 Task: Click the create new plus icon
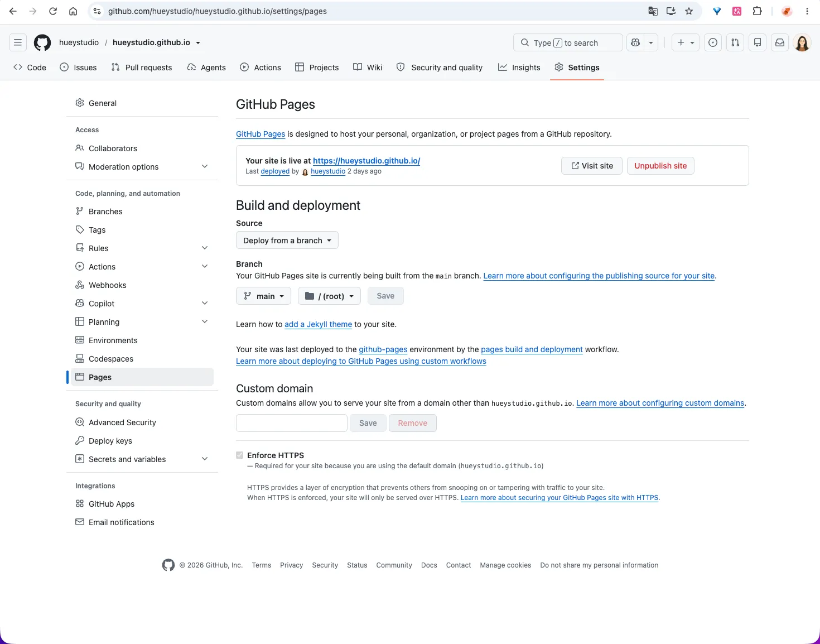(685, 42)
